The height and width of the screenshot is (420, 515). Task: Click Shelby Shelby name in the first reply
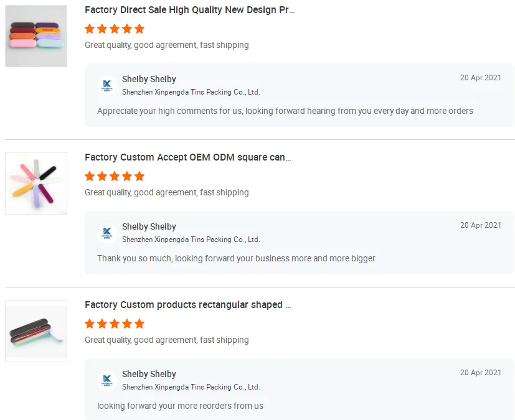coord(149,79)
